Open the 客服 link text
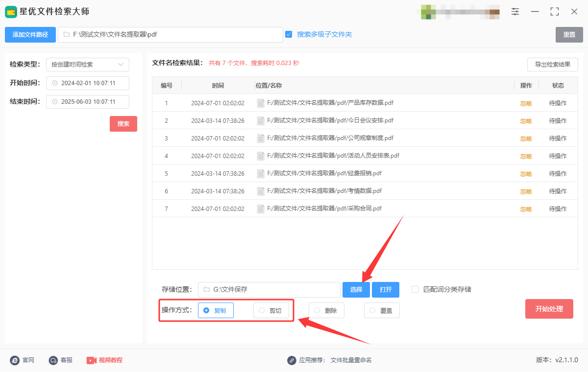 [67, 360]
